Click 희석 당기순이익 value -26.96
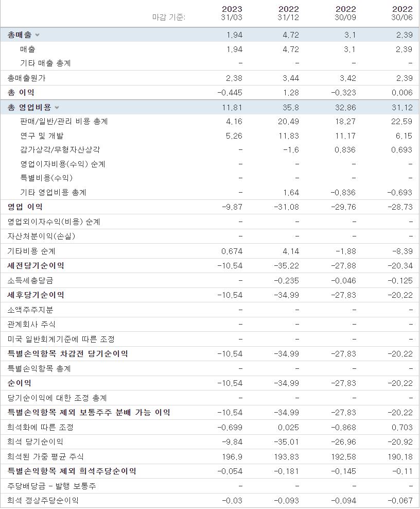 (343, 442)
